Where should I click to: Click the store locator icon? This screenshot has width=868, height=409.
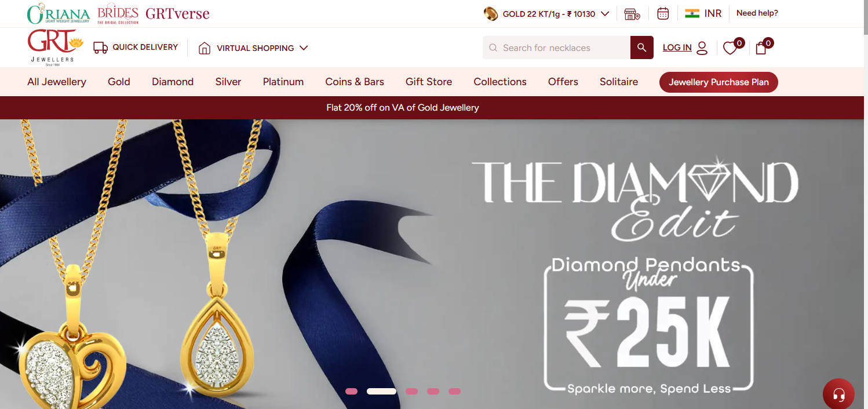[632, 14]
